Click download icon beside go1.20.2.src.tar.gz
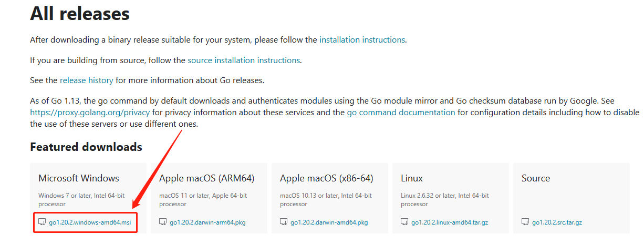Viewport: 644px width, 244px height. [x=525, y=222]
